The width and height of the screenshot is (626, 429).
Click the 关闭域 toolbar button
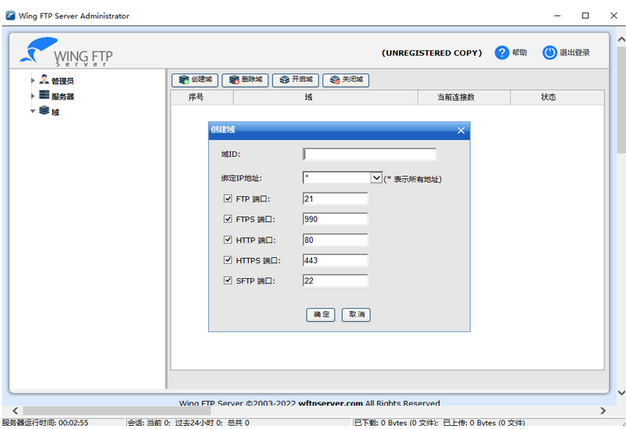(x=346, y=80)
